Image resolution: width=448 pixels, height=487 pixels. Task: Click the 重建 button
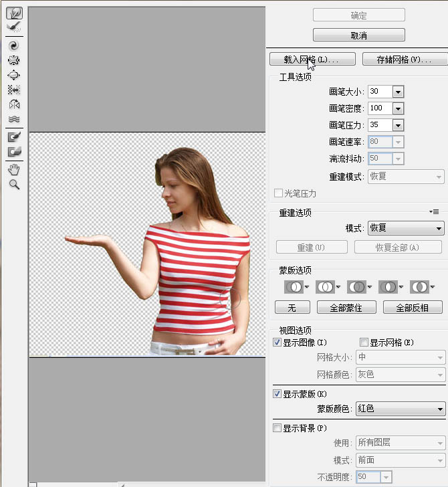point(312,248)
